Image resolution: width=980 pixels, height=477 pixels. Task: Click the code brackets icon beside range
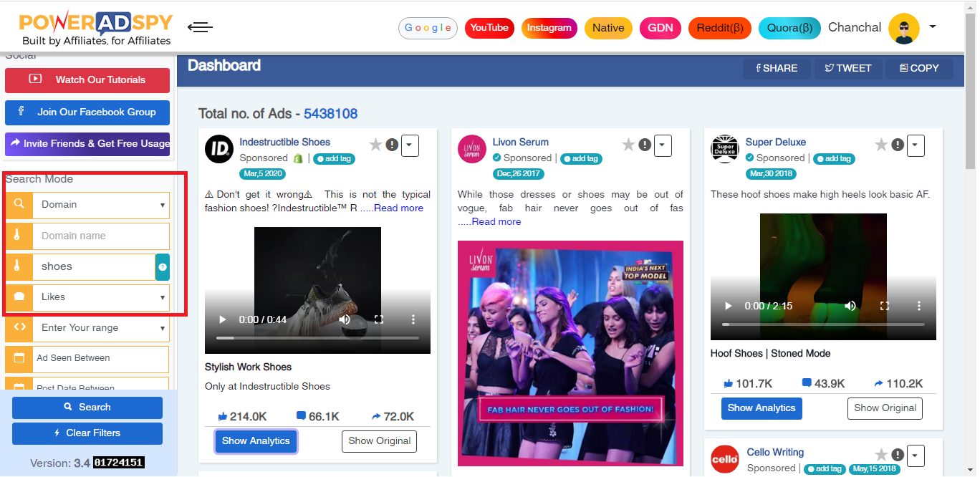pyautogui.click(x=19, y=328)
